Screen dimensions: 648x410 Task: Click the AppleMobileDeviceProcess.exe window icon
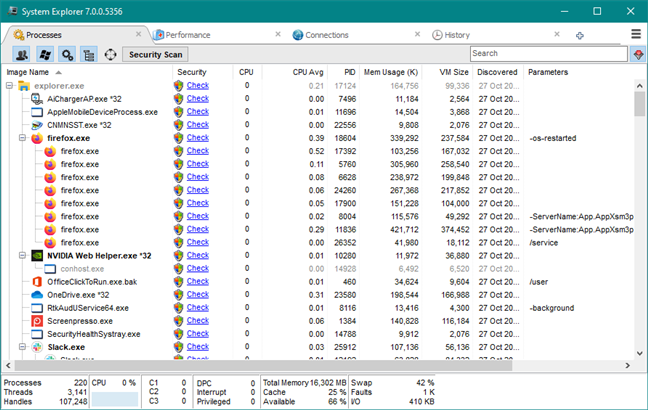37,112
